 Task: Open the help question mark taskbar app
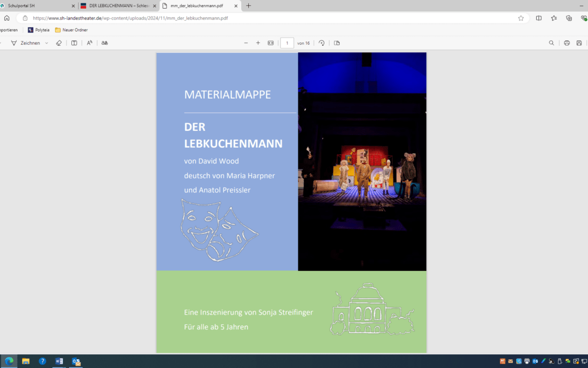[42, 361]
